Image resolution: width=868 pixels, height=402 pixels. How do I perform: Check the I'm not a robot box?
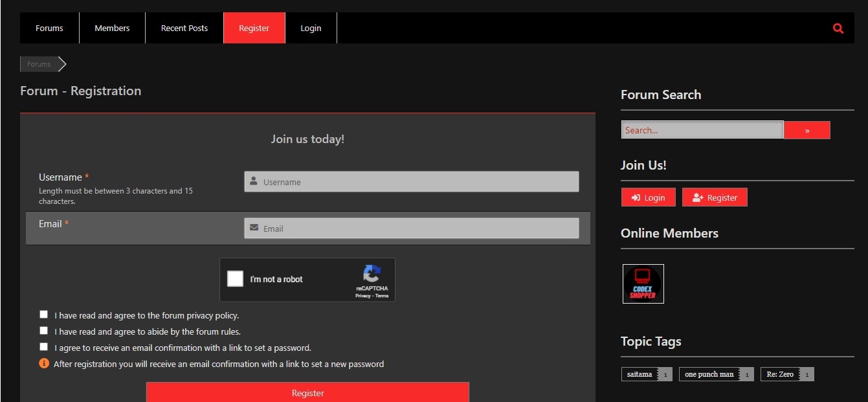[235, 278]
